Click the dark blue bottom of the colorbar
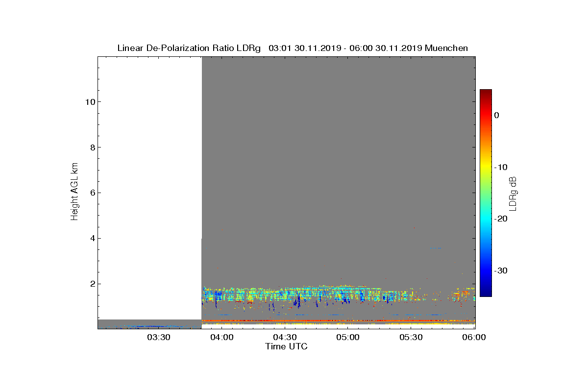The height and width of the screenshot is (392, 588). (486, 292)
